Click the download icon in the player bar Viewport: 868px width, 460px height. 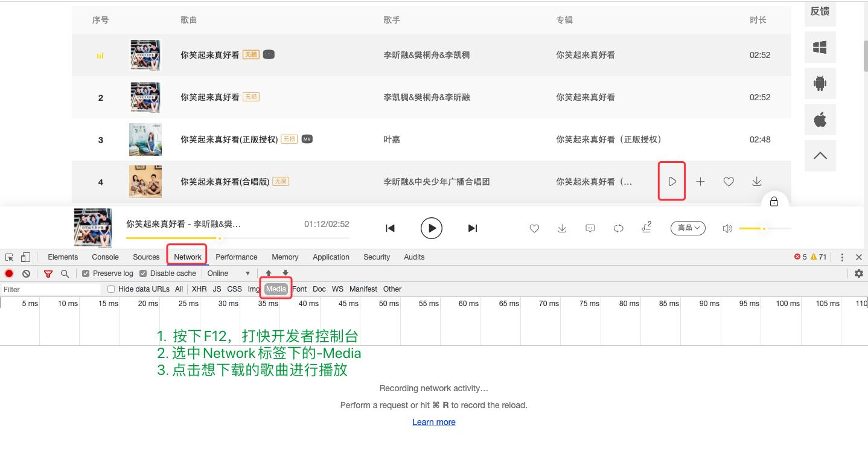pos(562,228)
